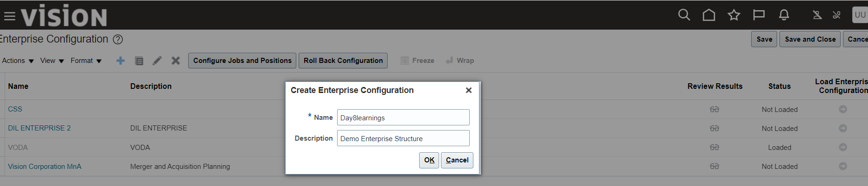The width and height of the screenshot is (868, 186).
Task: Open help icon beside Enterprise Configuration
Action: click(118, 39)
